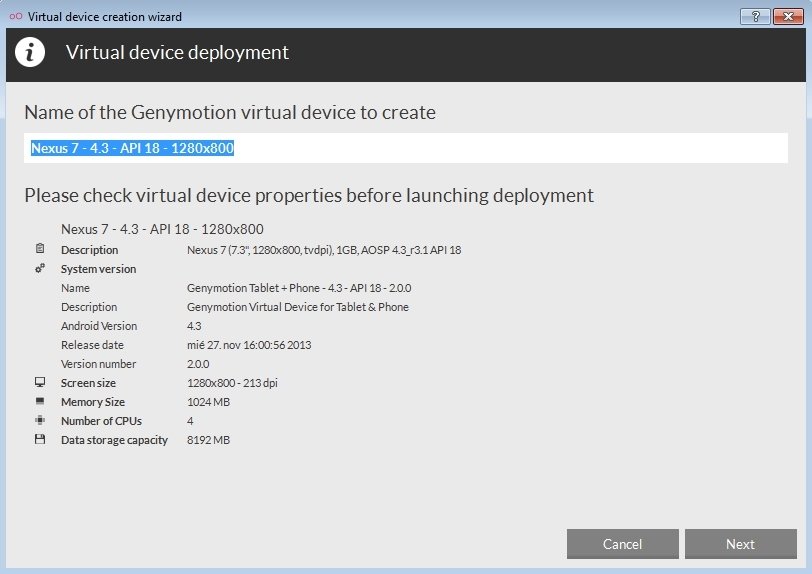This screenshot has height=574, width=812.
Task: Click the Genymotion logo in title bar
Action: click(16, 17)
